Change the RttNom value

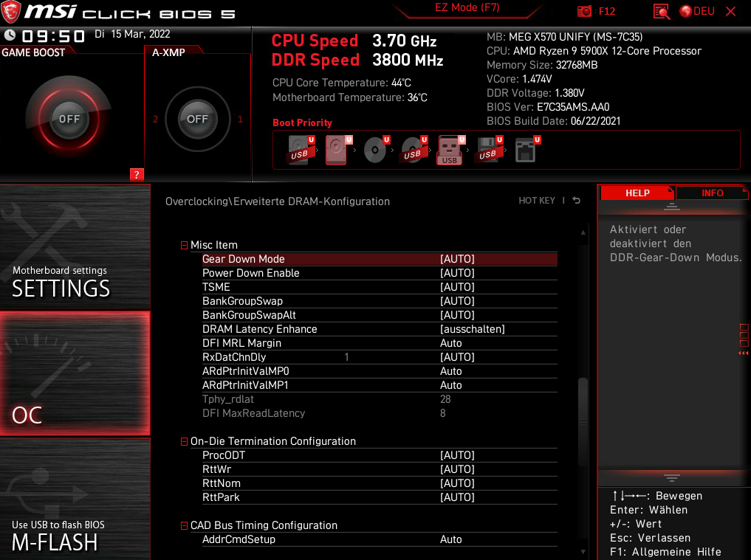[x=457, y=483]
